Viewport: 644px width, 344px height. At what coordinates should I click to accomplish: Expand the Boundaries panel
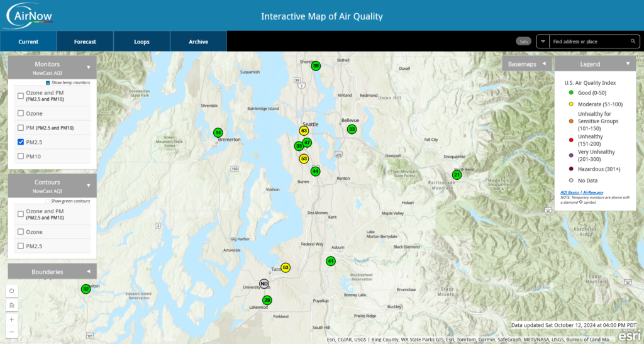coord(89,272)
